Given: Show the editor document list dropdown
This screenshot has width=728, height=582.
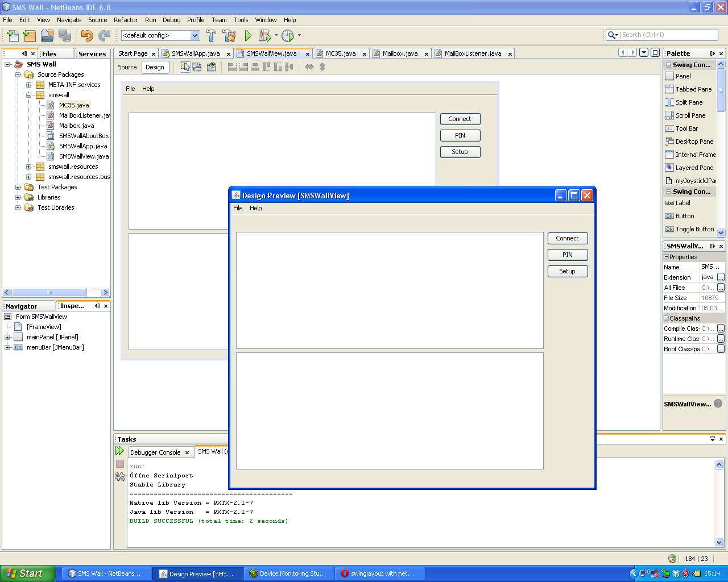Looking at the screenshot, I should coord(644,52).
